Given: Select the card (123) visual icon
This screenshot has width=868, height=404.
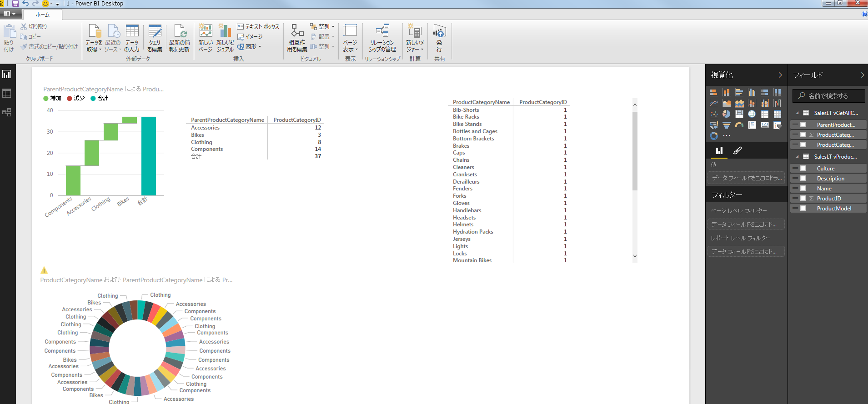Looking at the screenshot, I should [x=764, y=125].
